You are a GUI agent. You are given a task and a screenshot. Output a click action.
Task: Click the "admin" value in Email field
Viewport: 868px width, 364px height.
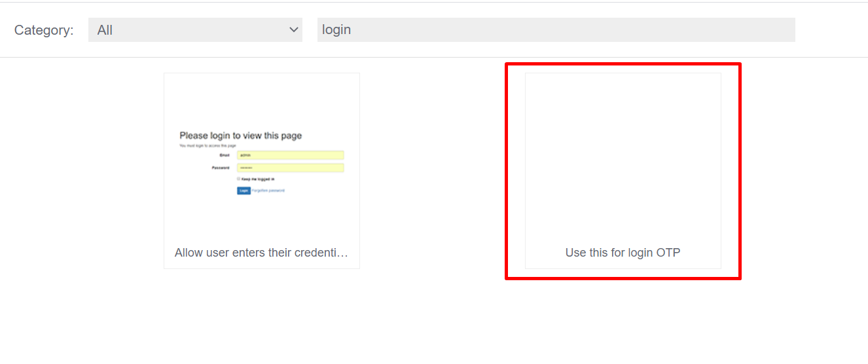[x=245, y=155]
